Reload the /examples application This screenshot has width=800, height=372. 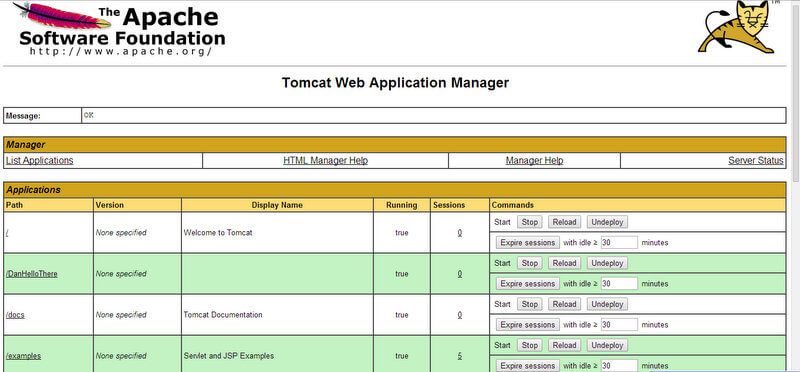(564, 345)
